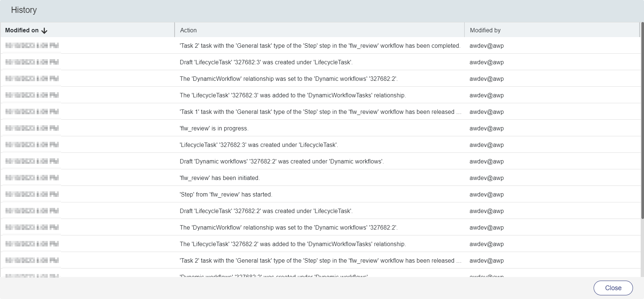
Task: Click awdev@awp in the 'flw_review' initiated row
Action: [x=486, y=178]
